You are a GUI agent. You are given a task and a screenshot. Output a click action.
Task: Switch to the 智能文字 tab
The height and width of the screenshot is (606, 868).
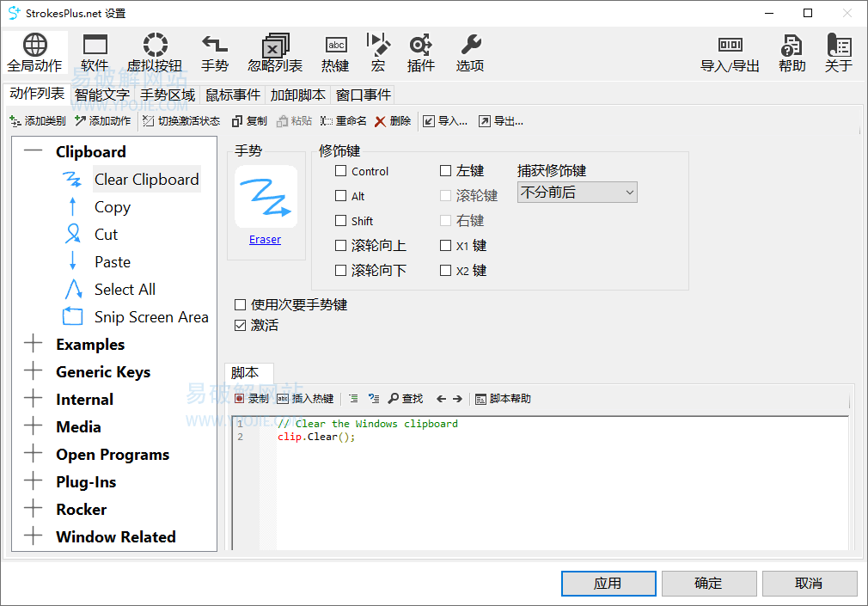click(x=102, y=95)
